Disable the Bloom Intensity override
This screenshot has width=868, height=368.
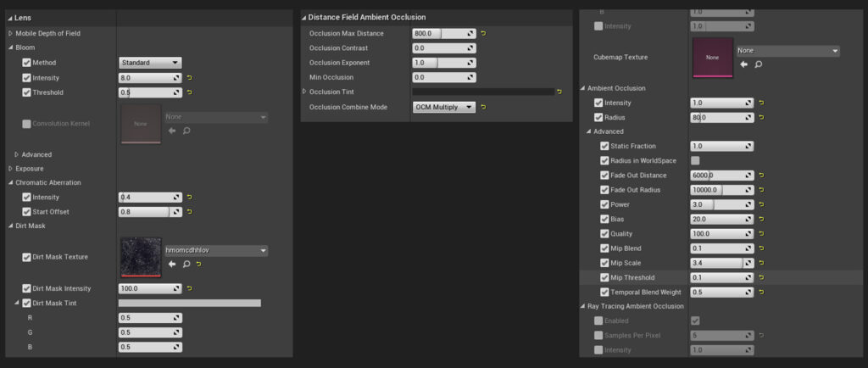point(26,78)
